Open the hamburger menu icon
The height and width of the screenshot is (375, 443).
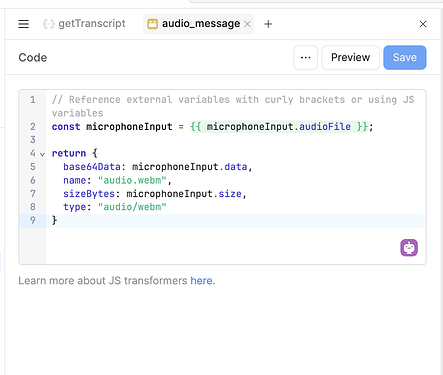23,24
